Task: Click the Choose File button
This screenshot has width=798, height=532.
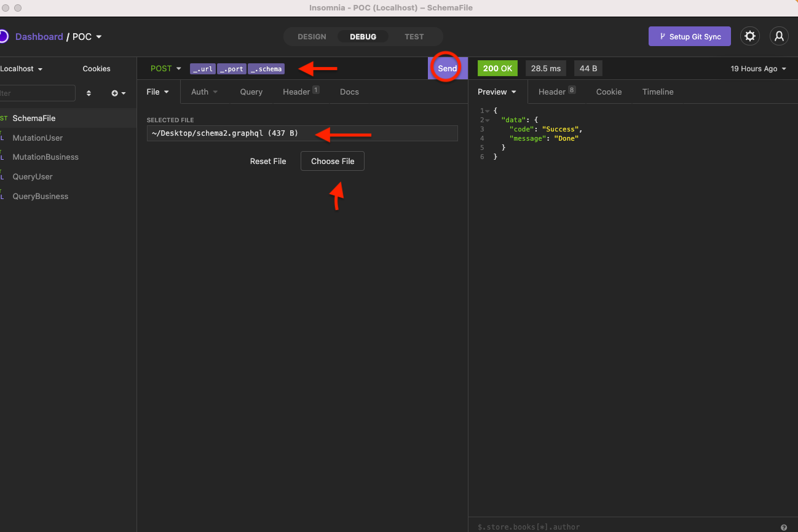Action: (x=332, y=161)
